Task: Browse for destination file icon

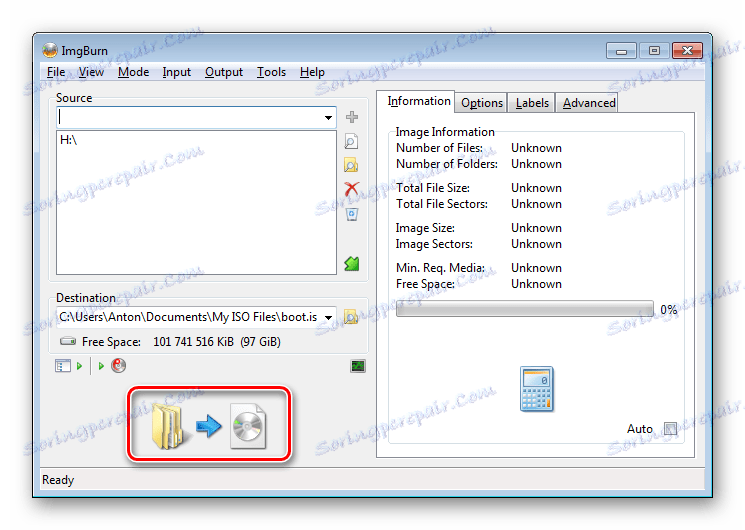Action: pyautogui.click(x=351, y=317)
